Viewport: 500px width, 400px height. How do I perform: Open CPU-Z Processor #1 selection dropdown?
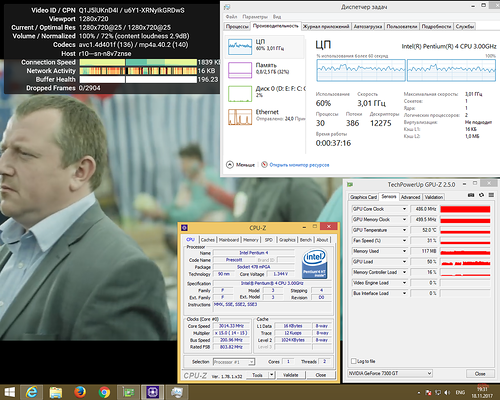[x=234, y=362]
